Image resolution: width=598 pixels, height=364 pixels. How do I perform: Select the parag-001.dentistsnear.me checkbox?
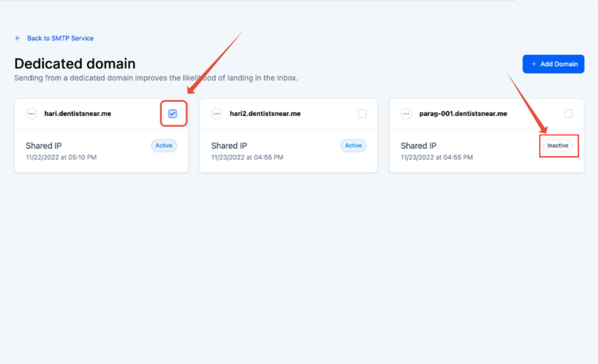point(569,114)
